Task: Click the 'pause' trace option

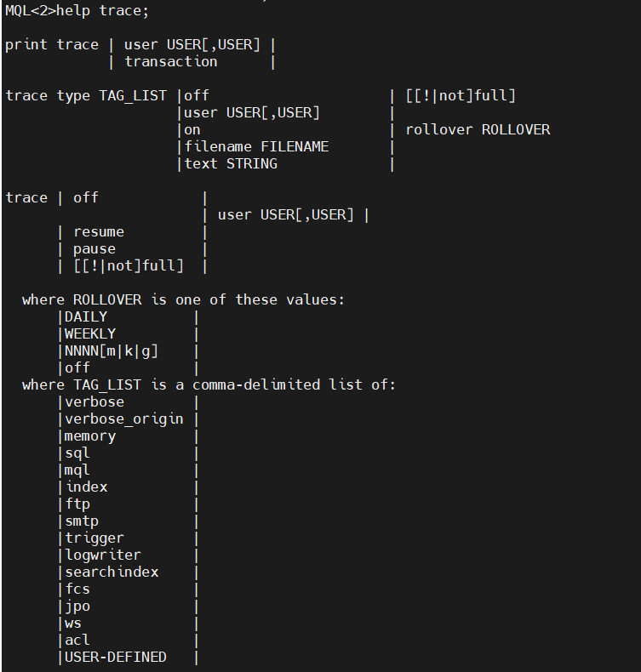Action: [x=94, y=249]
